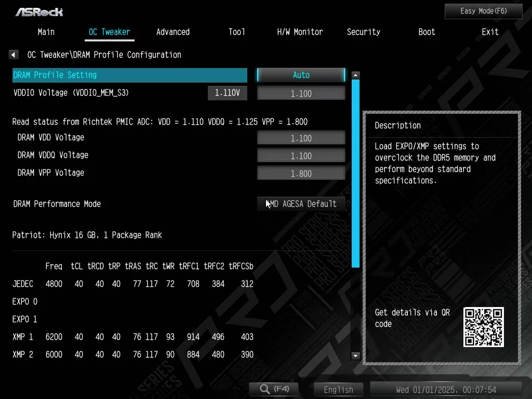Open the English language selector
The width and height of the screenshot is (532, 399).
click(338, 389)
